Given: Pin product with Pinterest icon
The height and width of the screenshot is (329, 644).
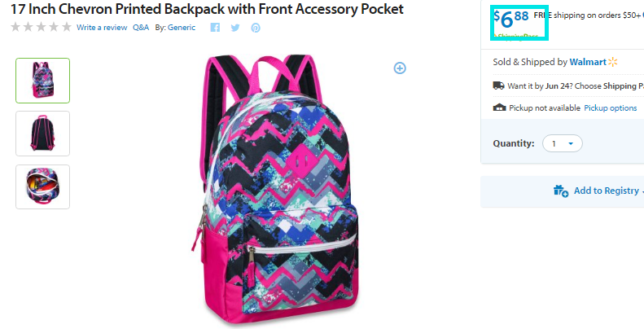Looking at the screenshot, I should [x=256, y=28].
